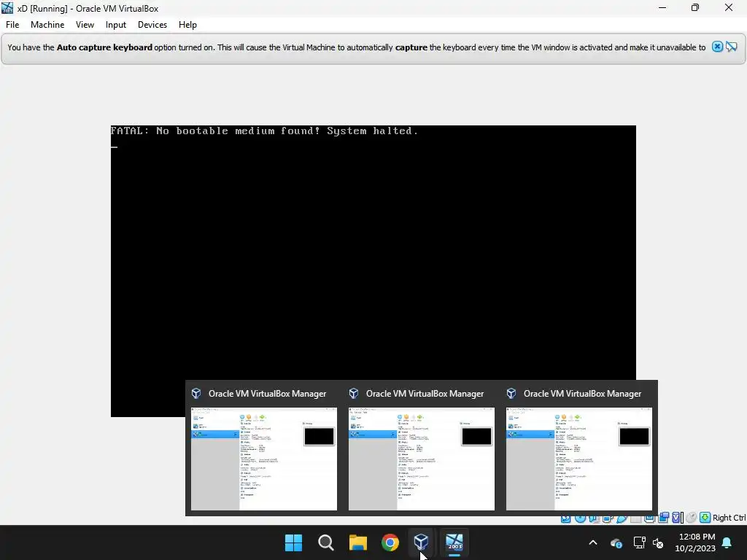Open taskbar Search
The image size is (747, 560).
(326, 542)
